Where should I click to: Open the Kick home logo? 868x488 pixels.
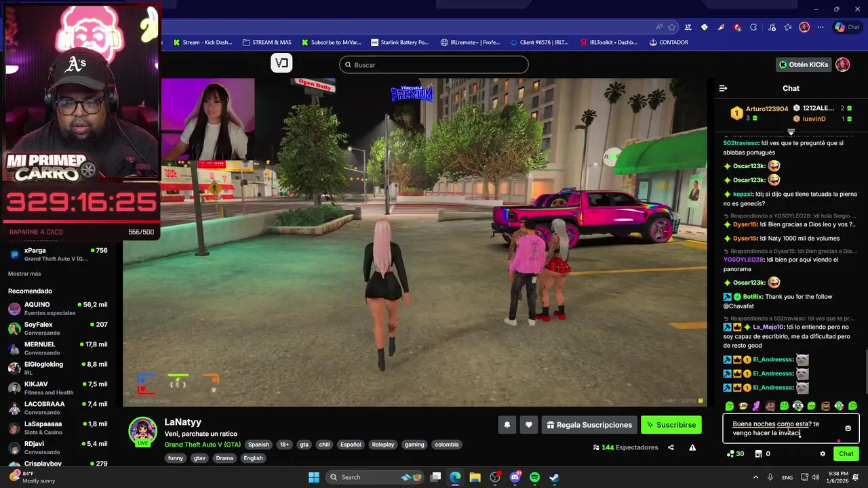281,63
